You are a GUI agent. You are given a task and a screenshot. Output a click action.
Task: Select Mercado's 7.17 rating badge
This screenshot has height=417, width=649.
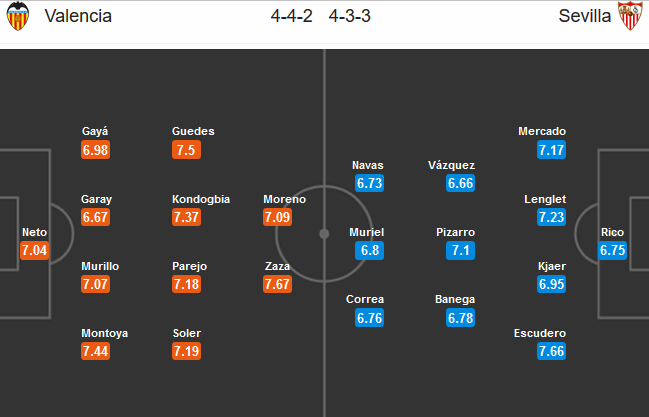point(551,150)
